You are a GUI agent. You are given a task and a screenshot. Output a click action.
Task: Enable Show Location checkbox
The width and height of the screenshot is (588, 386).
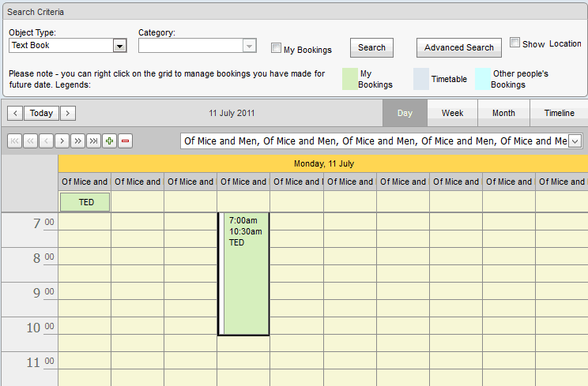(x=514, y=43)
